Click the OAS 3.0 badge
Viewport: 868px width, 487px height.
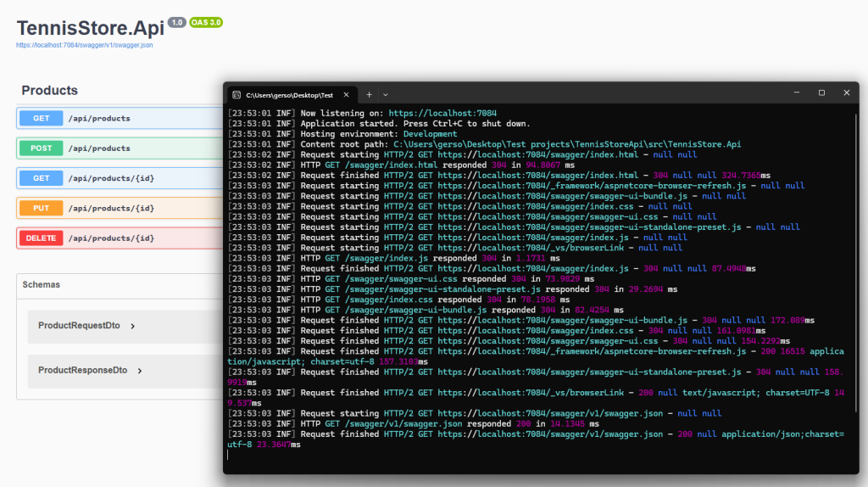point(206,23)
